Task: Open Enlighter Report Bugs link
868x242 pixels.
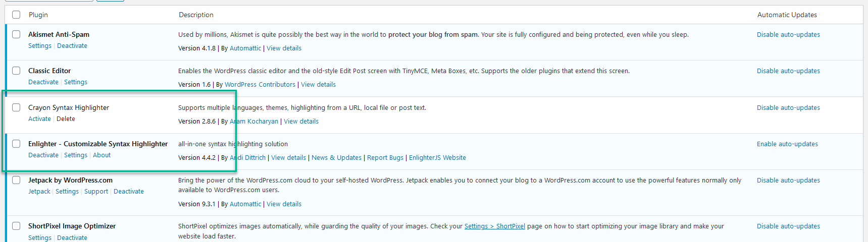Action: tap(385, 158)
